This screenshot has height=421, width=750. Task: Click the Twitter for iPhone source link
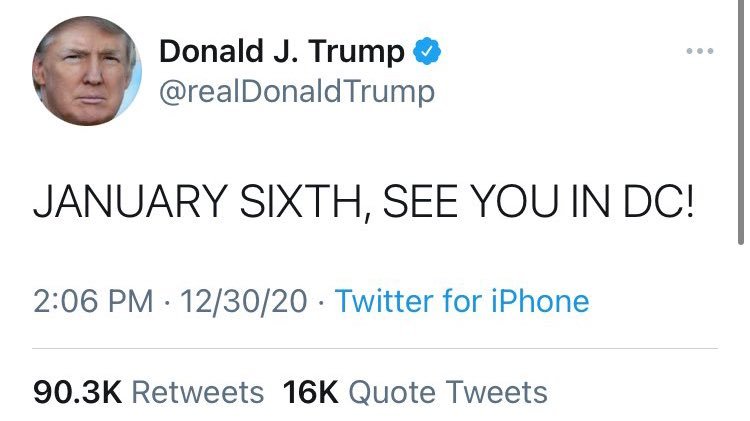[x=461, y=301]
